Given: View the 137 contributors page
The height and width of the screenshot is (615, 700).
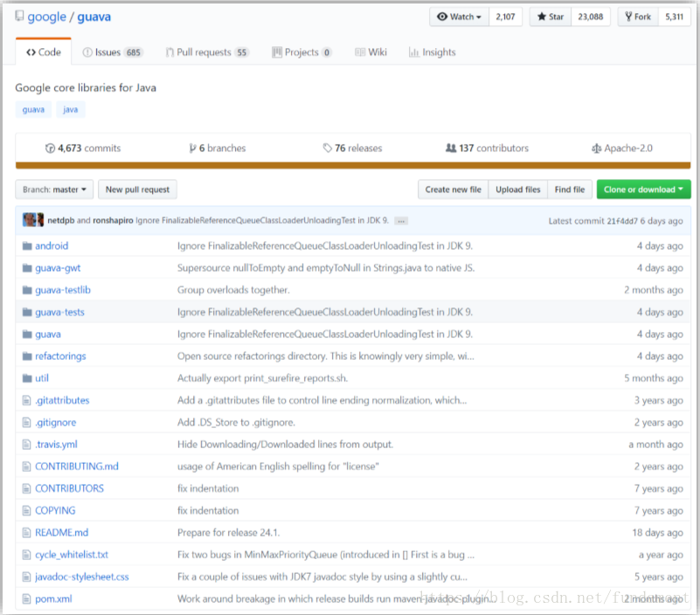Looking at the screenshot, I should 487,149.
